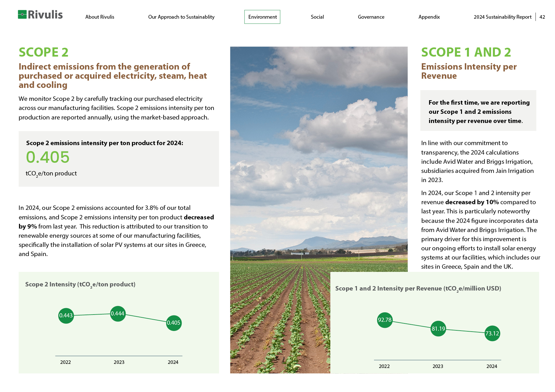Select the 92.78 marker on revenue chart

[x=385, y=320]
